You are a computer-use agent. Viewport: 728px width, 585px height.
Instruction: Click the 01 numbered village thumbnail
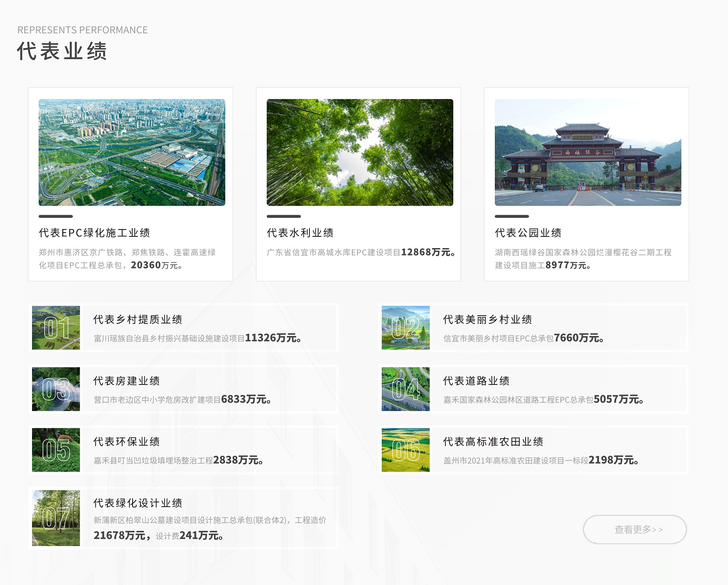pyautogui.click(x=56, y=328)
